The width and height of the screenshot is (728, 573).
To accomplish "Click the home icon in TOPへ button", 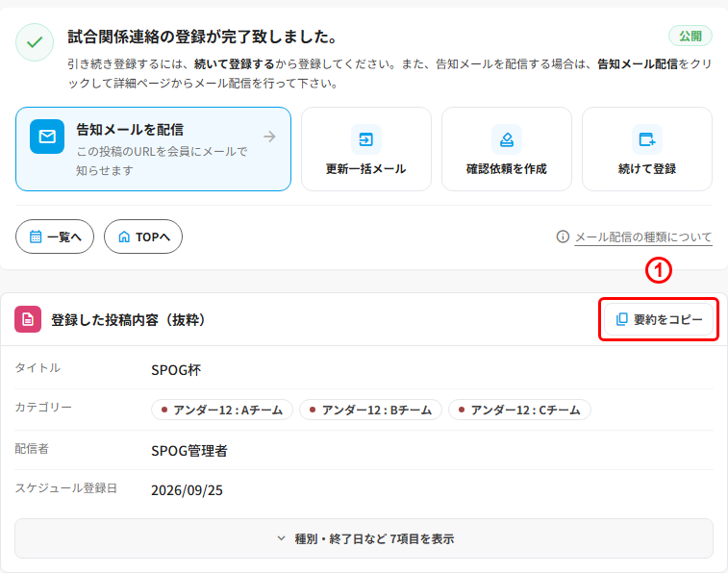I will [x=124, y=237].
